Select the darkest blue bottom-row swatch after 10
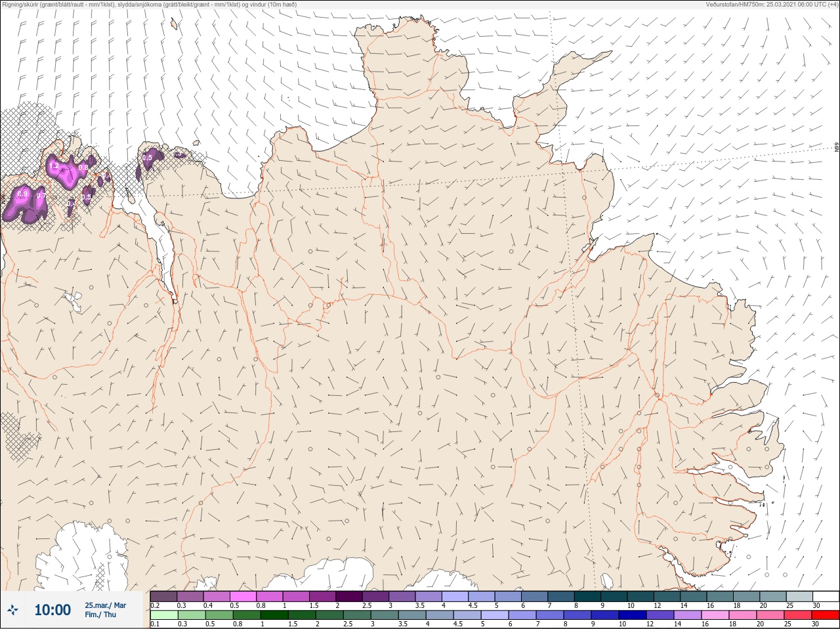The image size is (840, 629). [632, 615]
